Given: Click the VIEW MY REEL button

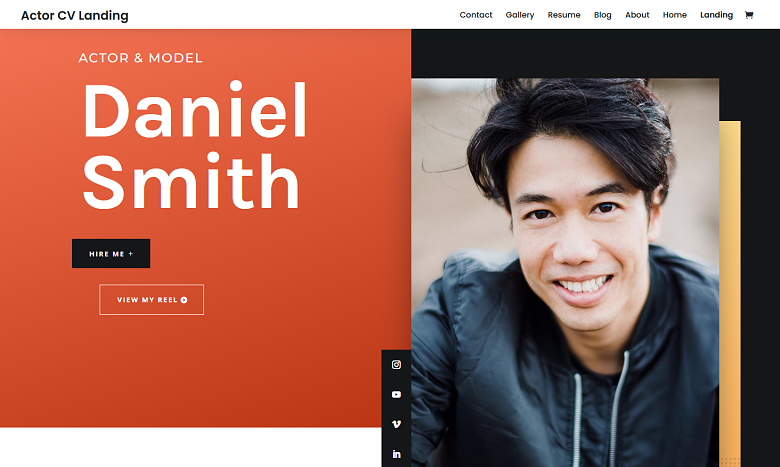Looking at the screenshot, I should click(151, 299).
